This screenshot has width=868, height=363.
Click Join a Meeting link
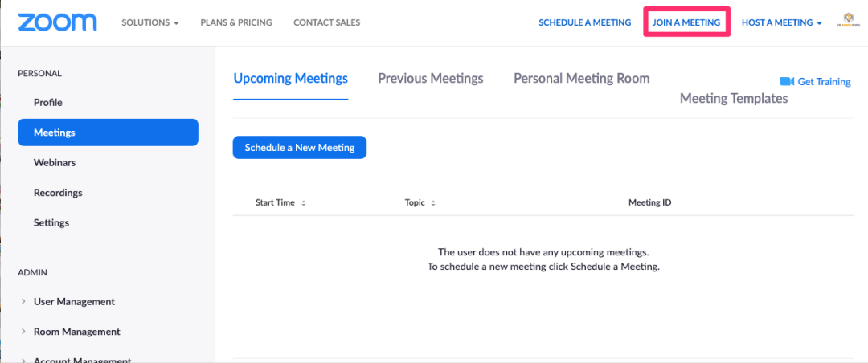pyautogui.click(x=686, y=22)
